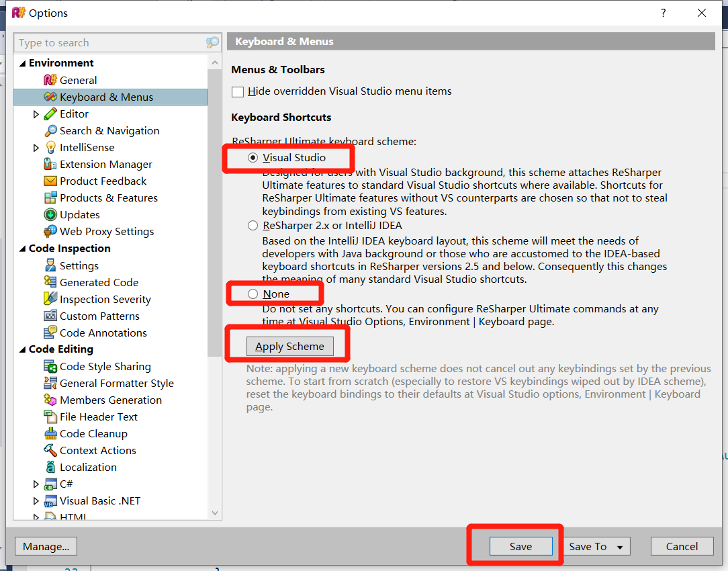Click the Save To button
728x571 pixels.
[596, 546]
